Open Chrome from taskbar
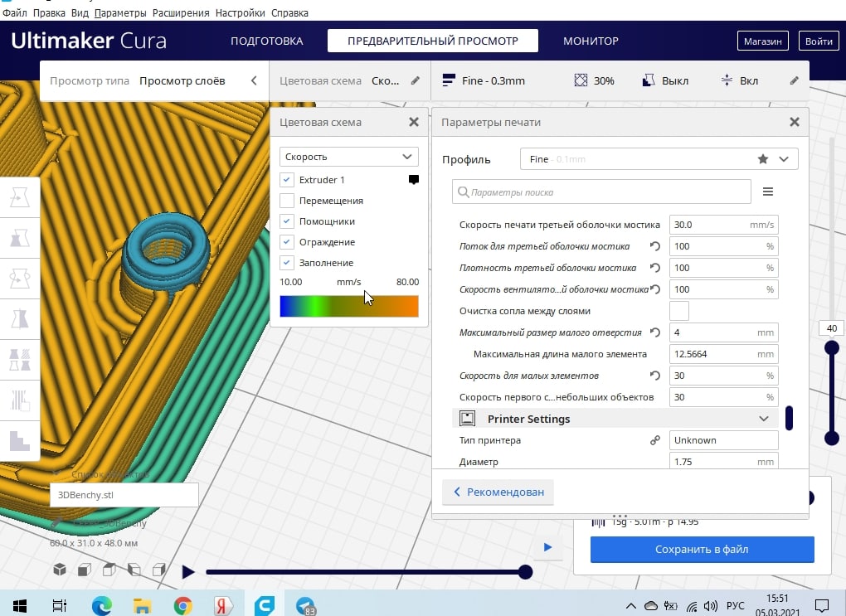Image resolution: width=846 pixels, height=616 pixels. 183,605
